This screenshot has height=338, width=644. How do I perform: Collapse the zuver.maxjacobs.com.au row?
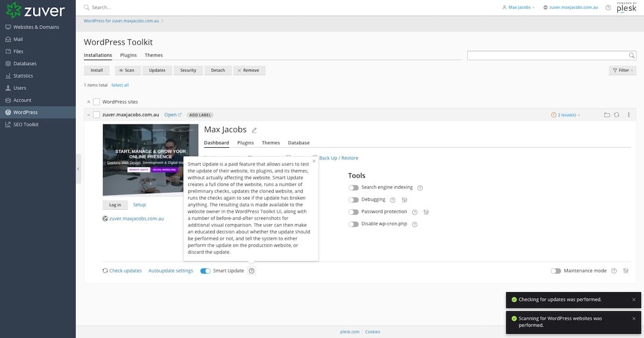pos(88,115)
